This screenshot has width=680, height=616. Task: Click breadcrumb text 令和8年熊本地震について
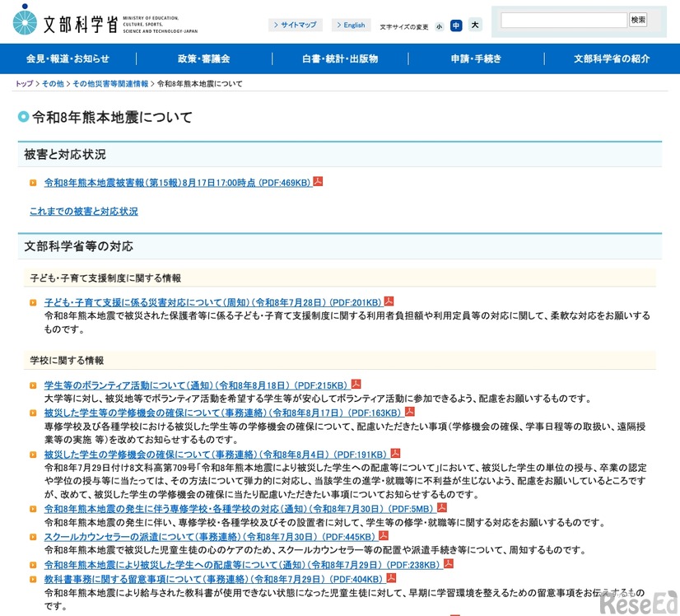pyautogui.click(x=199, y=84)
